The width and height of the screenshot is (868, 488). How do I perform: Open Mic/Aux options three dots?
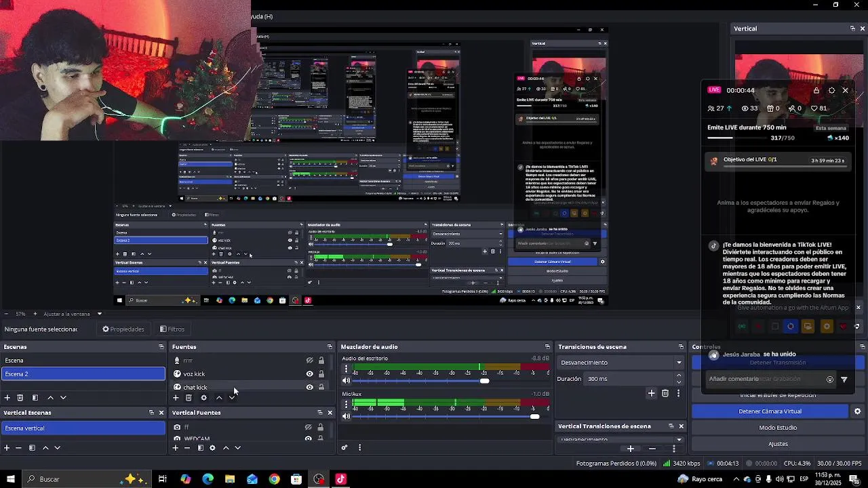pyautogui.click(x=347, y=405)
